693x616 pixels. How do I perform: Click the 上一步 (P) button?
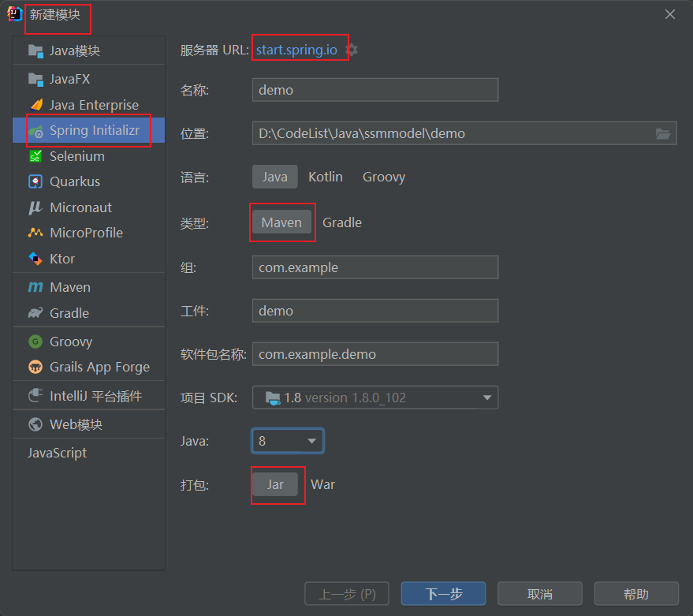point(347,593)
